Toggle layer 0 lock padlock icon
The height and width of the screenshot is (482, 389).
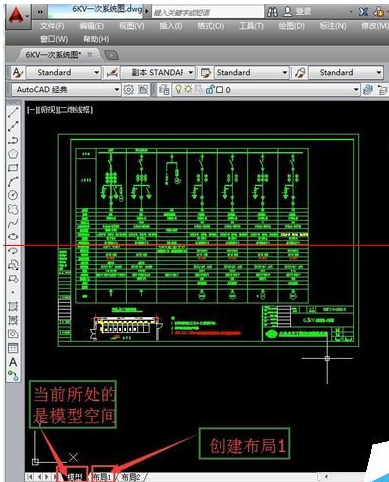point(210,89)
